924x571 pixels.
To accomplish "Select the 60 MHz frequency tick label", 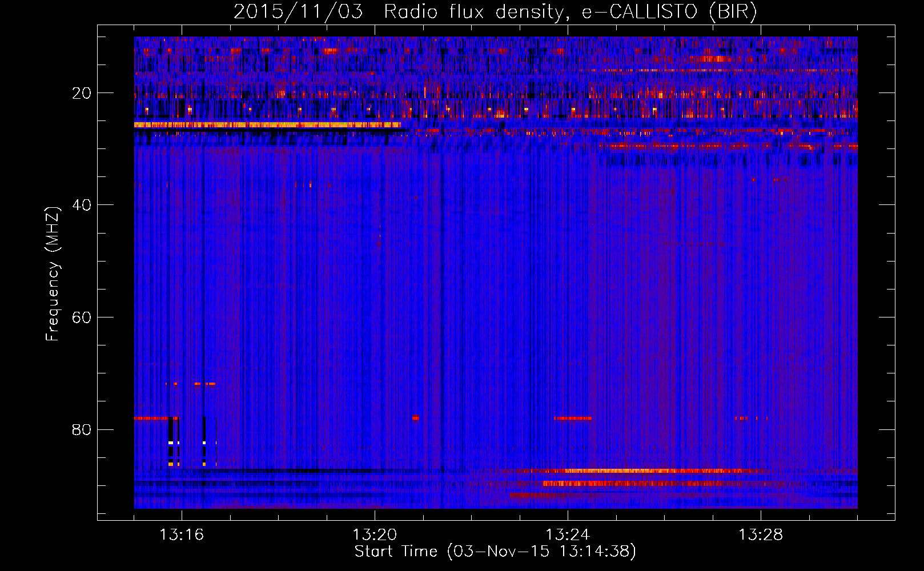I will 82,317.
